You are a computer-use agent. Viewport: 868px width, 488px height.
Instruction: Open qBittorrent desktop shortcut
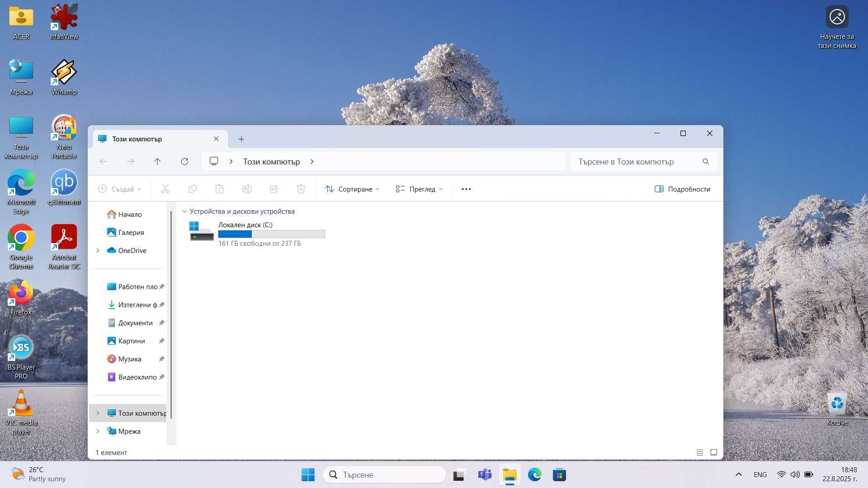coord(64,188)
